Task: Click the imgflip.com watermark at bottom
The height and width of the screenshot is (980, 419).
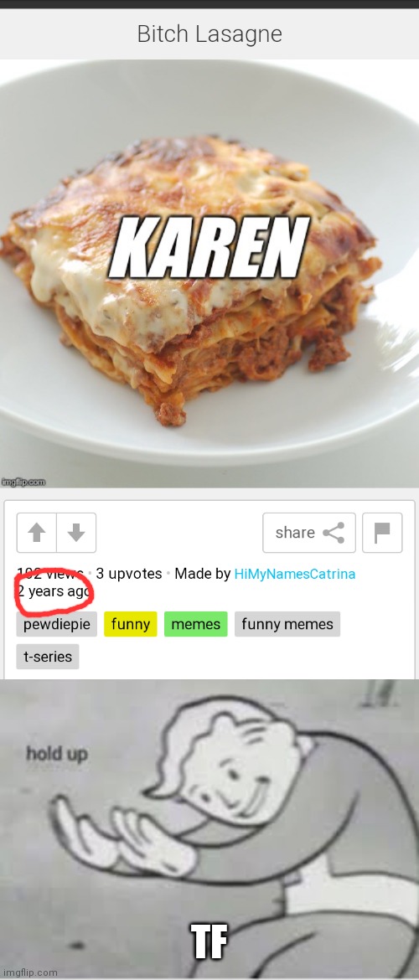Action: tap(29, 972)
